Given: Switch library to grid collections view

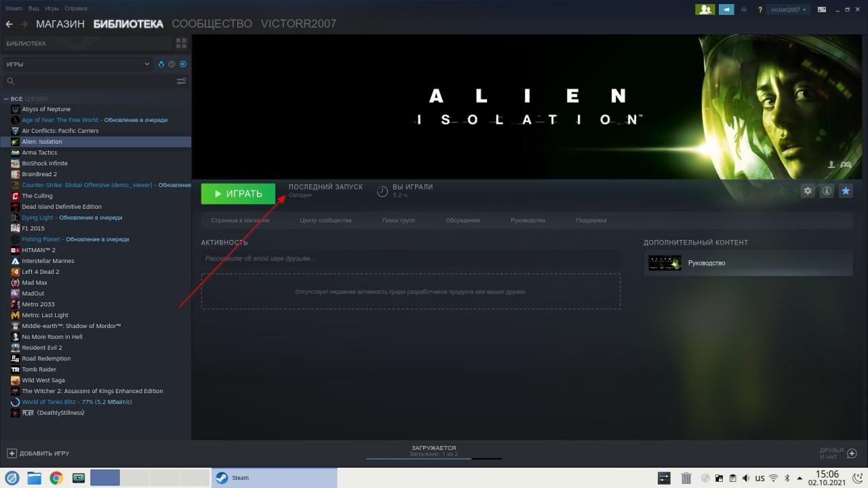Looking at the screenshot, I should 181,43.
